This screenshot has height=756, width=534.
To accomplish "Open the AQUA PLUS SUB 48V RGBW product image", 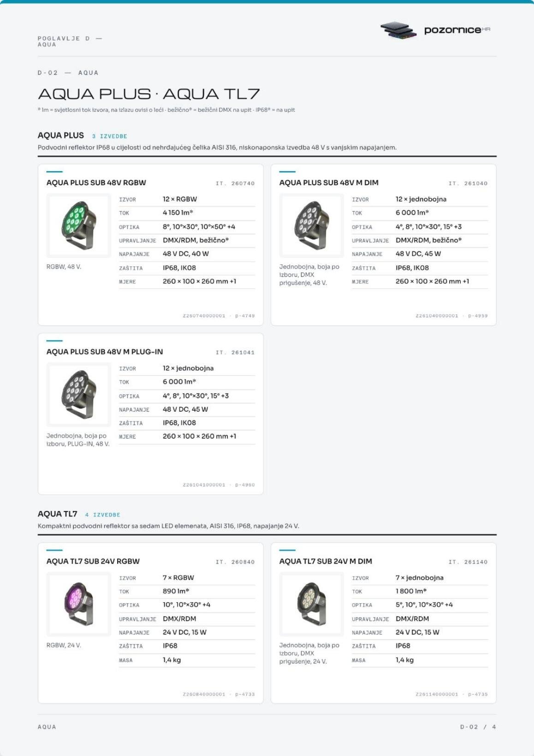I will 79,225.
